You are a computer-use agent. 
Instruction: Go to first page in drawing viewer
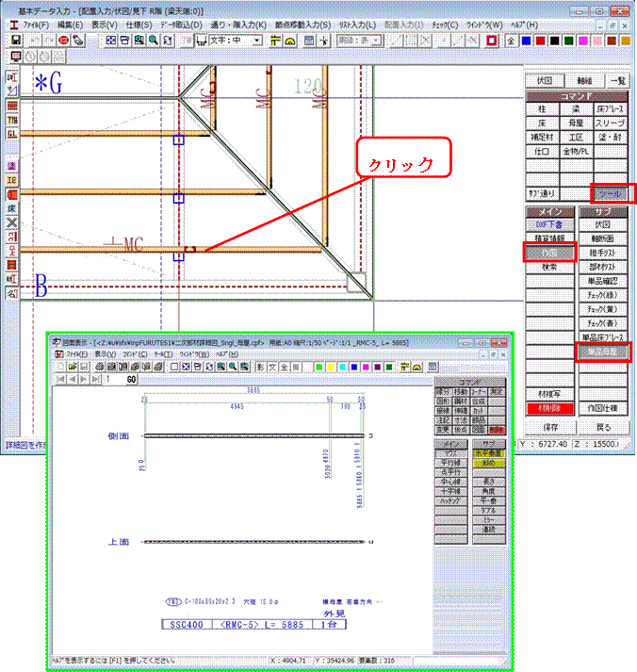61,379
